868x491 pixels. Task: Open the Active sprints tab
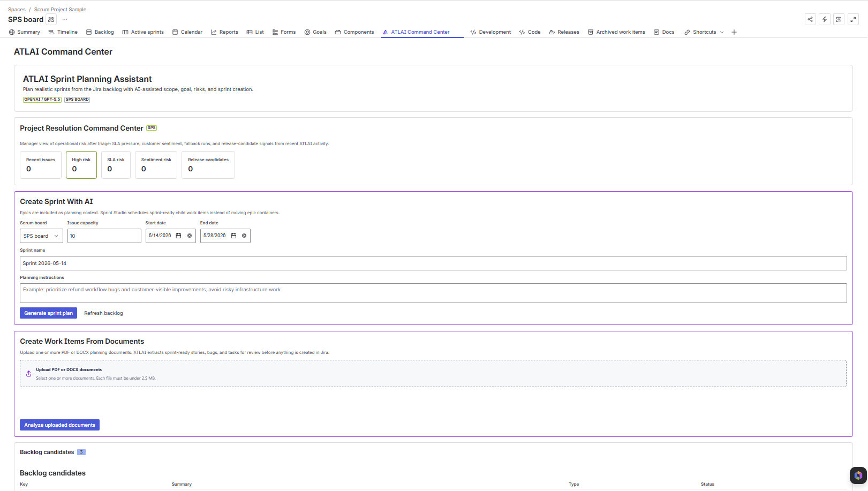coord(143,32)
